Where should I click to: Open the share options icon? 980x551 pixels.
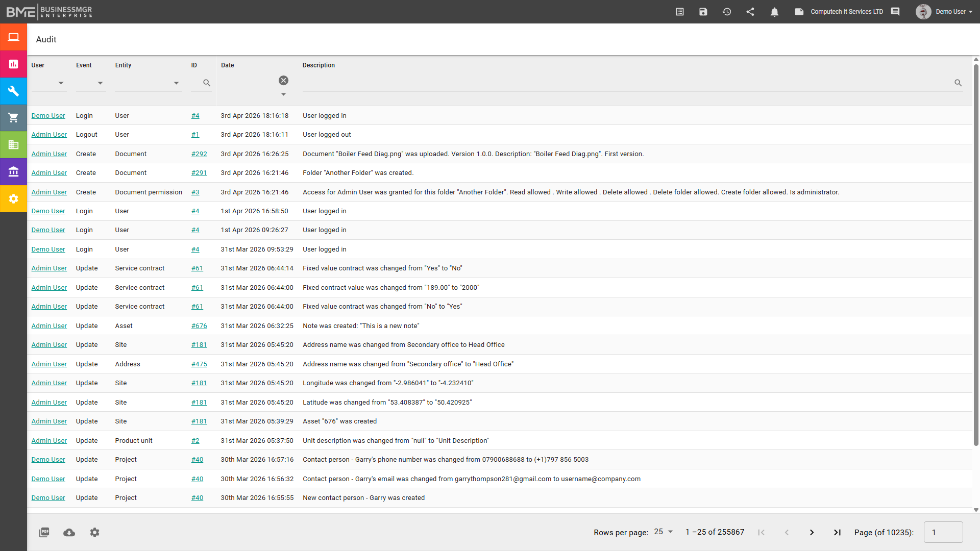pos(750,11)
